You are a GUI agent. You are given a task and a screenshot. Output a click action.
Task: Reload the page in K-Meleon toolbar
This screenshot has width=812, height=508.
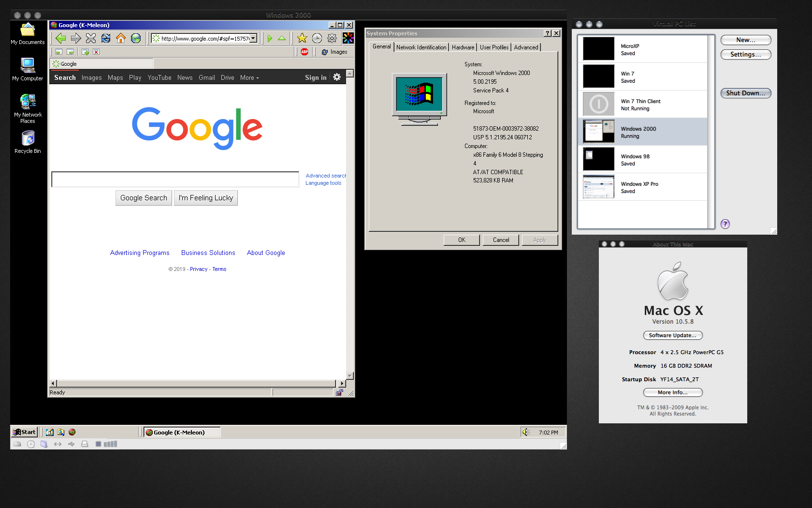click(x=106, y=38)
